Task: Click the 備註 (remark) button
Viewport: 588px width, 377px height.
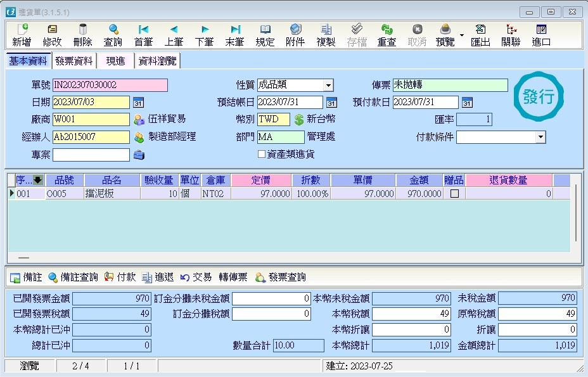Action: tap(26, 278)
